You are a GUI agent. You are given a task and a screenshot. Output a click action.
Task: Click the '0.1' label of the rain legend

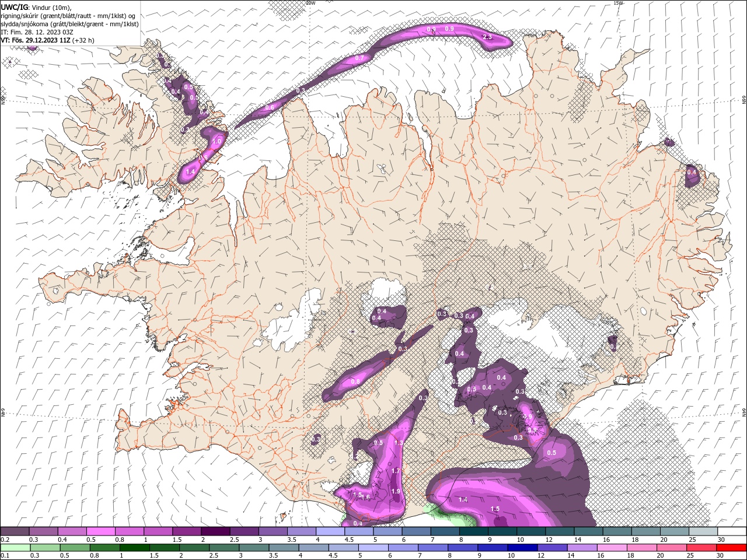pos(5,556)
